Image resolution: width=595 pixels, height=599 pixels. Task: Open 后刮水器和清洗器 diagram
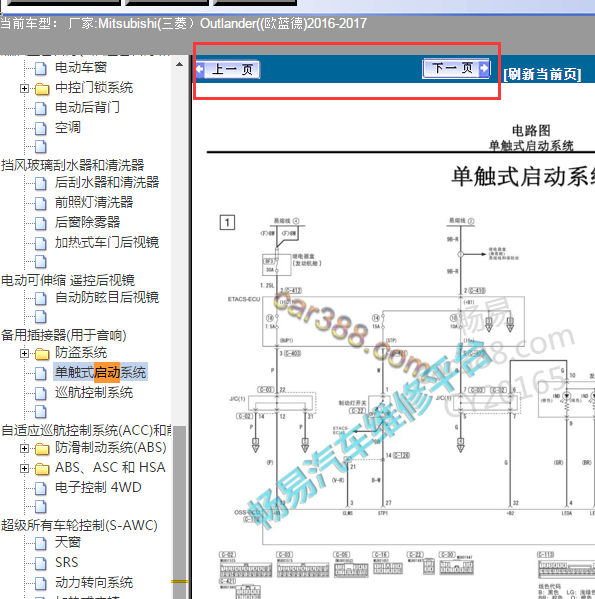(107, 182)
